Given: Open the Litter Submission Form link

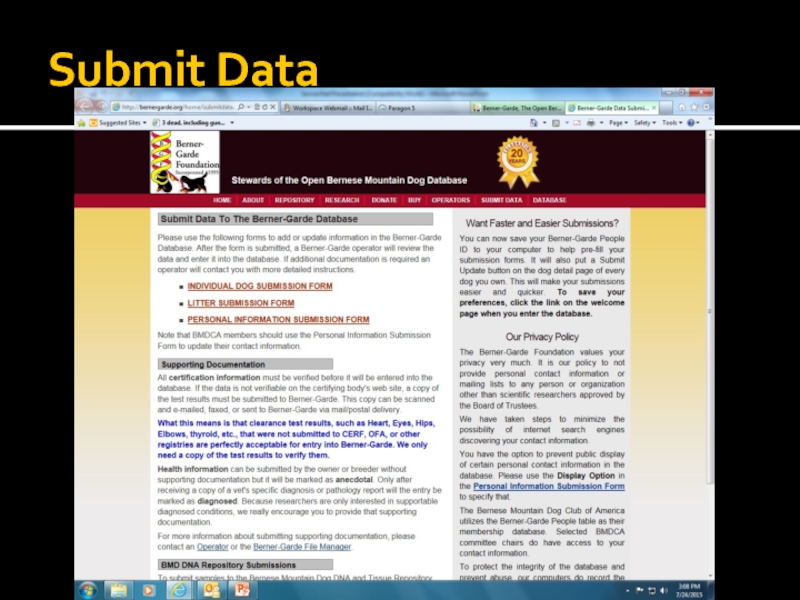Looking at the screenshot, I should (x=241, y=303).
